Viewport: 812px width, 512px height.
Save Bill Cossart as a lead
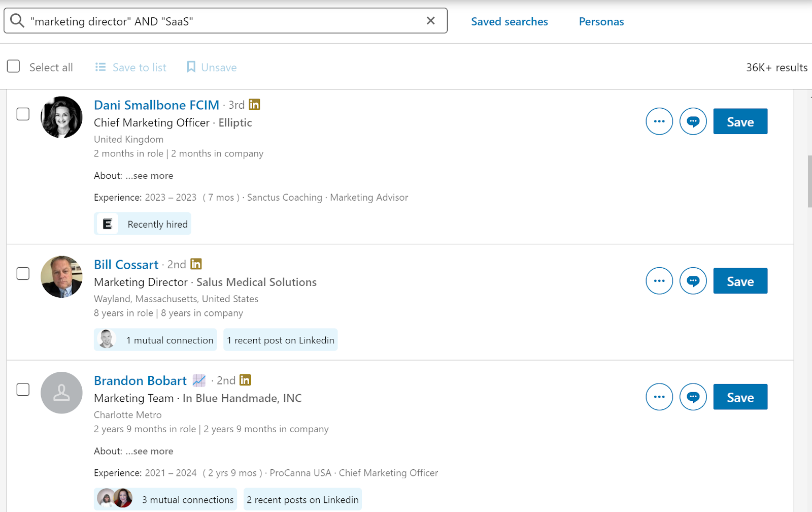pos(740,281)
